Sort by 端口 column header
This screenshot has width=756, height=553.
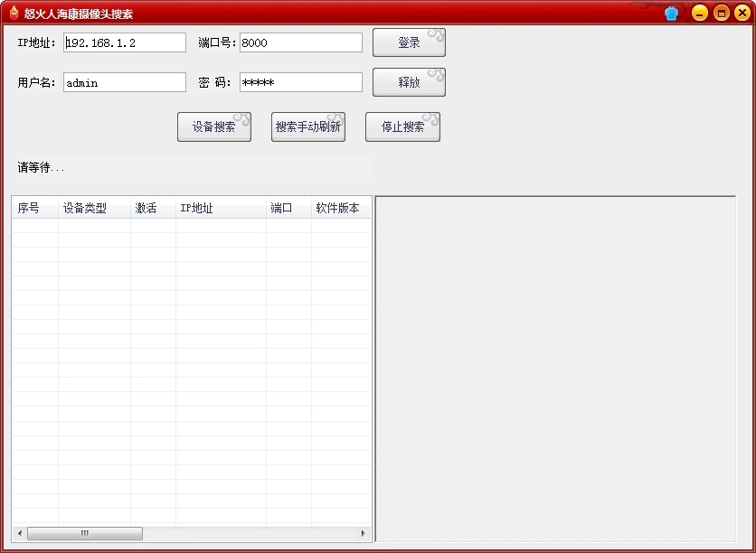[288, 208]
